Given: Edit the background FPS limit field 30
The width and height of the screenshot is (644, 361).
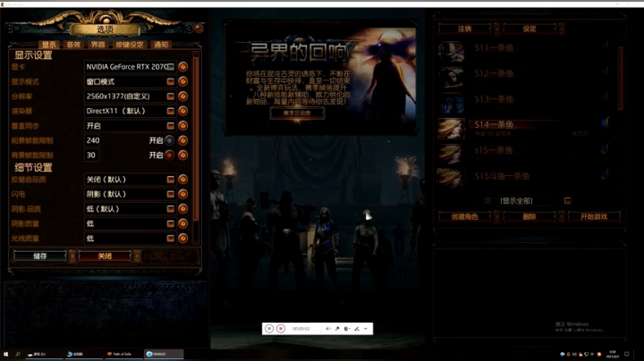Looking at the screenshot, I should (92, 155).
